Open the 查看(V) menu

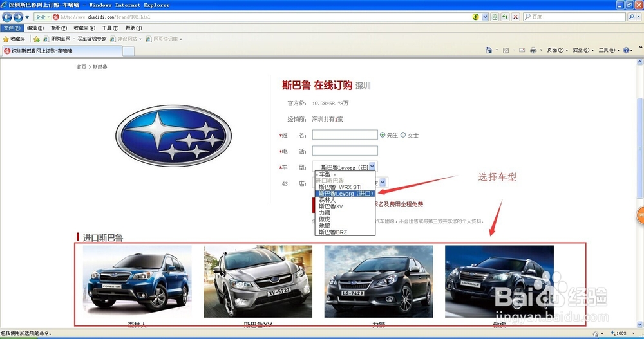pos(59,28)
